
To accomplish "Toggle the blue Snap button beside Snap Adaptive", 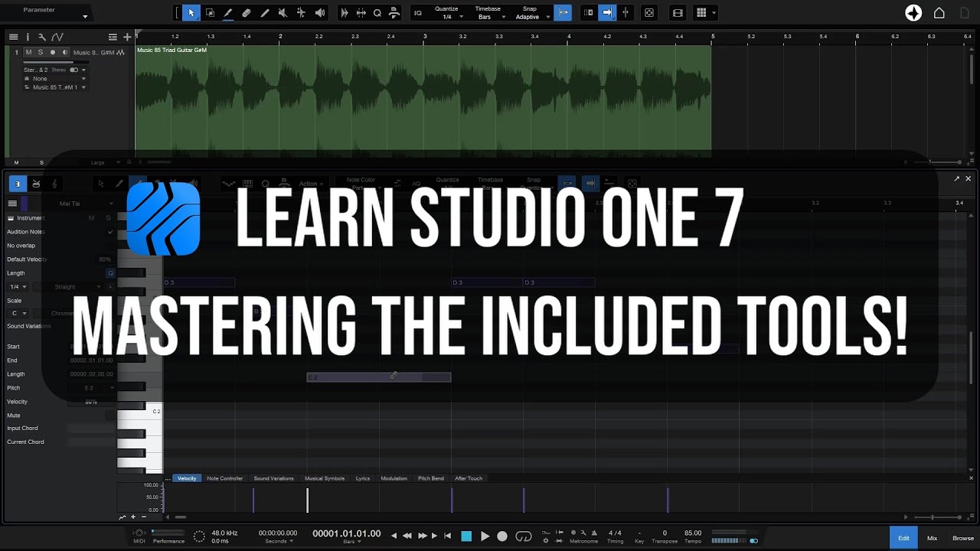I will coord(563,12).
